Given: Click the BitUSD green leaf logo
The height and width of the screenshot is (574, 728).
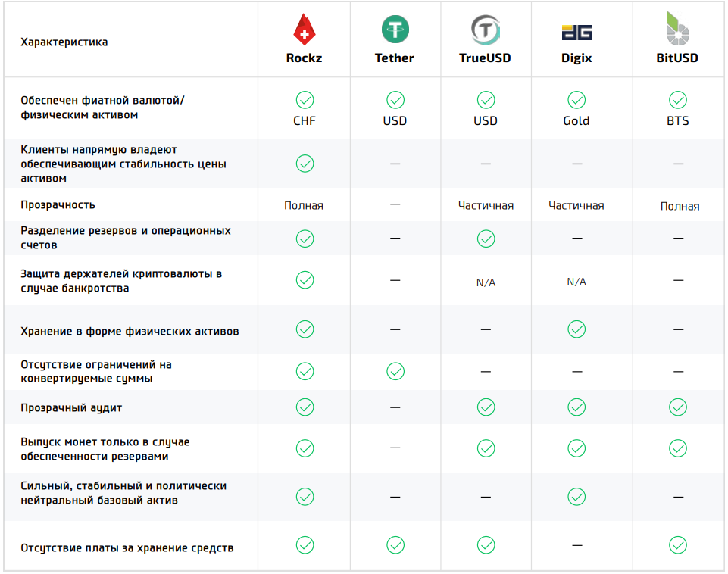Looking at the screenshot, I should pyautogui.click(x=678, y=28).
